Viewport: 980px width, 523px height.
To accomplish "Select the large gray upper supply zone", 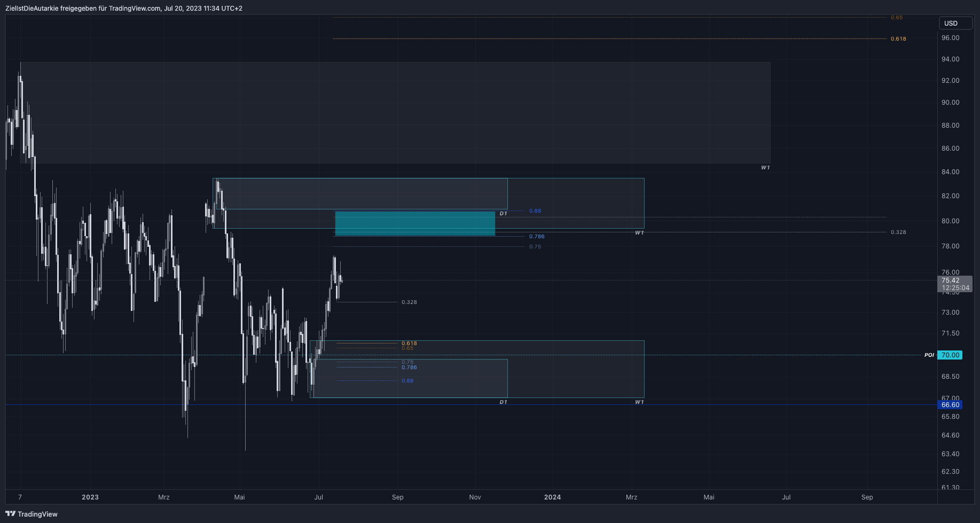I will tap(395, 113).
